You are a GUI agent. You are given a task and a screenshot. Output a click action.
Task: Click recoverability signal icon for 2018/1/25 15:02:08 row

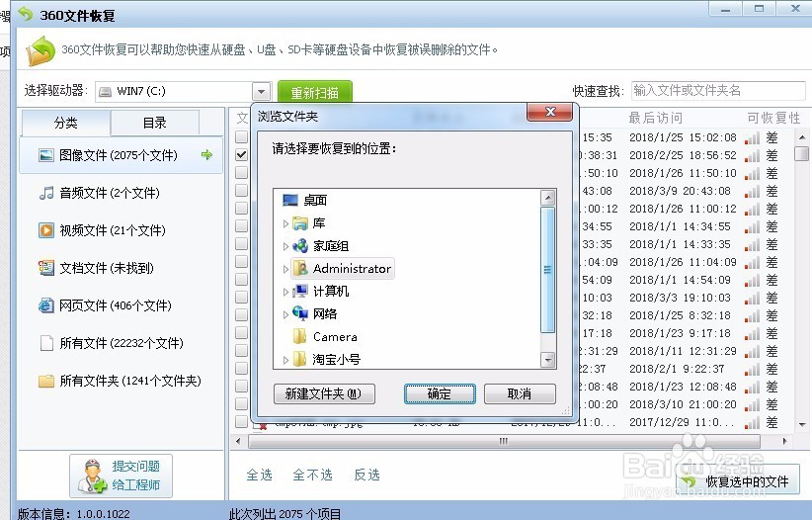[x=752, y=137]
